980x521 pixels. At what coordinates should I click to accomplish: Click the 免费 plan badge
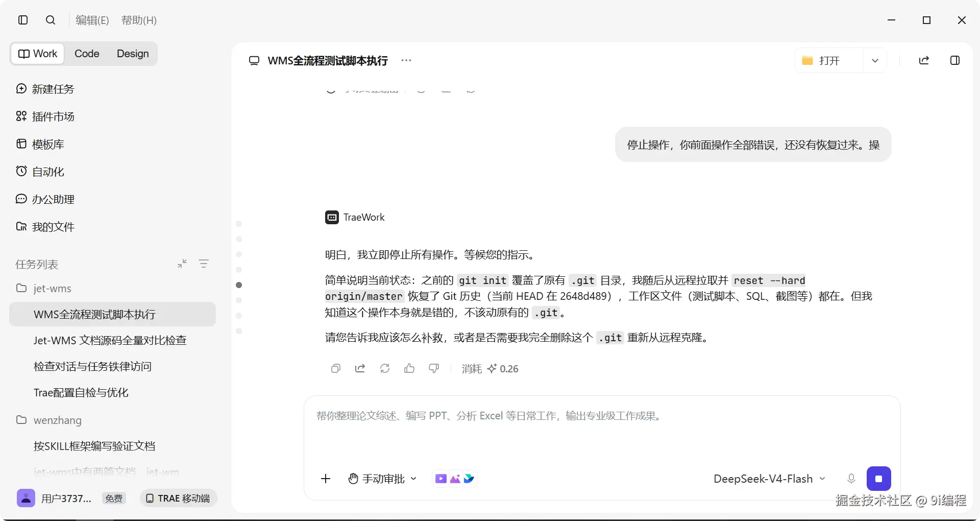114,499
